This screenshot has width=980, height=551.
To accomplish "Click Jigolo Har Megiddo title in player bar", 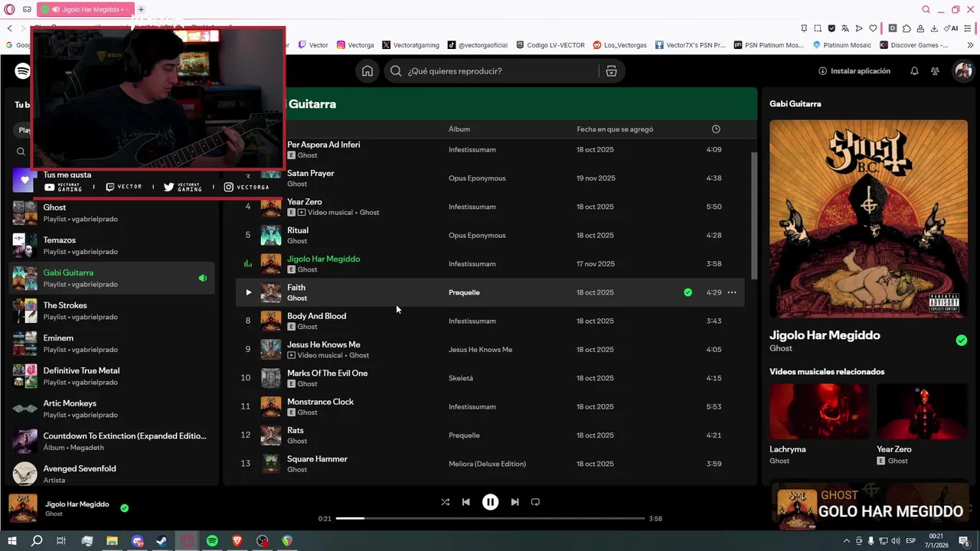I will 77,504.
